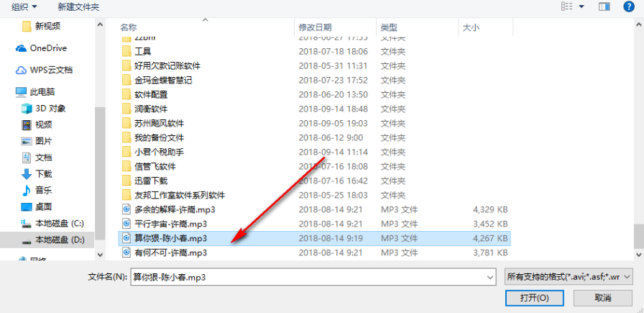
Task: Select 算你狠-陈小春.mp3 file icon
Action: click(x=126, y=238)
